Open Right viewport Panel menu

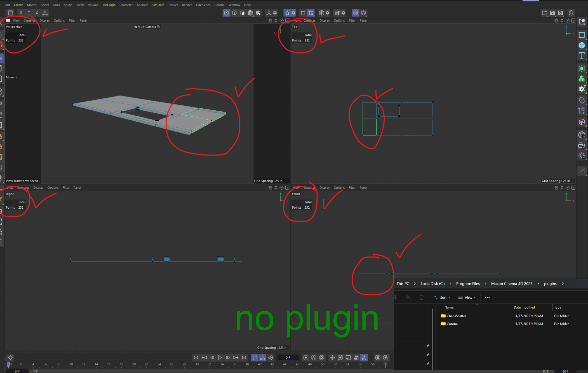77,188
